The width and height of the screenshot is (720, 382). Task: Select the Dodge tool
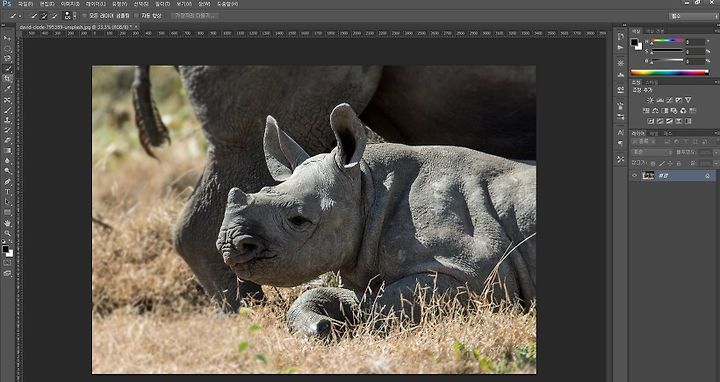[7, 171]
